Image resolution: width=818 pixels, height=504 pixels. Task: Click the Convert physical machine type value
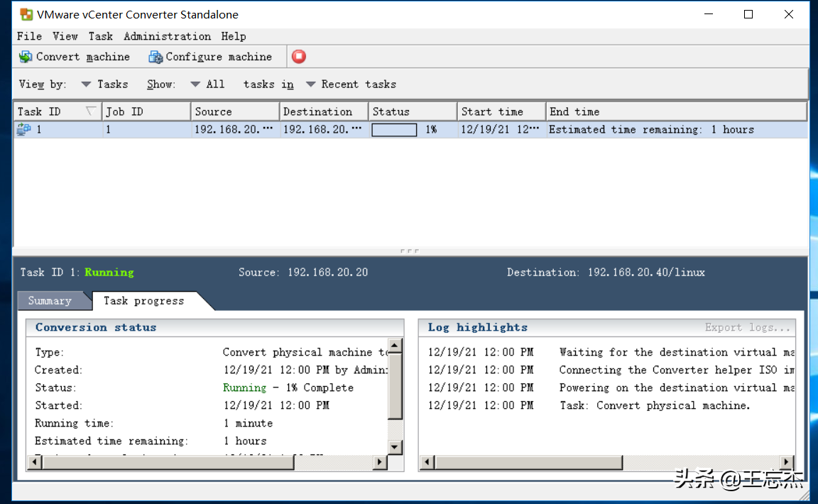305,352
